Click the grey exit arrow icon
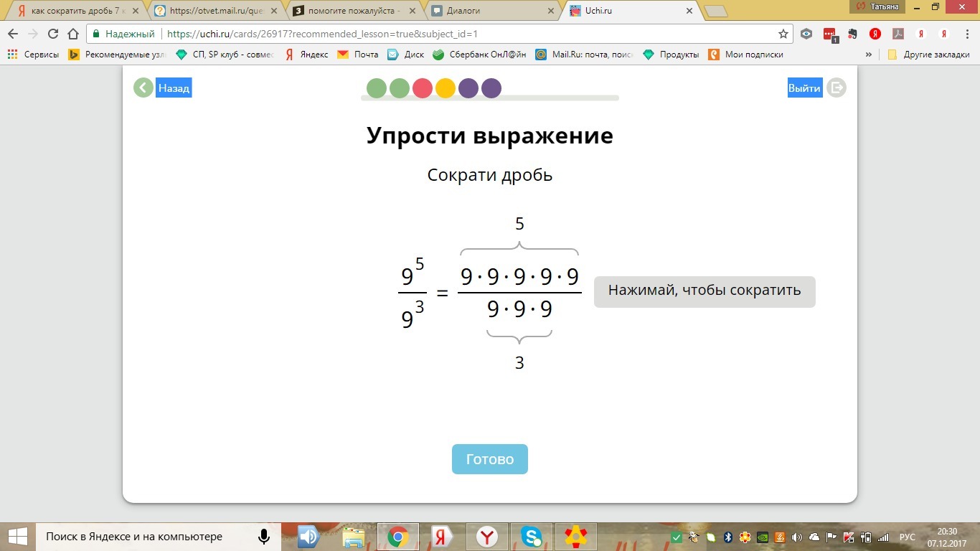The height and width of the screenshot is (551, 980). point(837,88)
